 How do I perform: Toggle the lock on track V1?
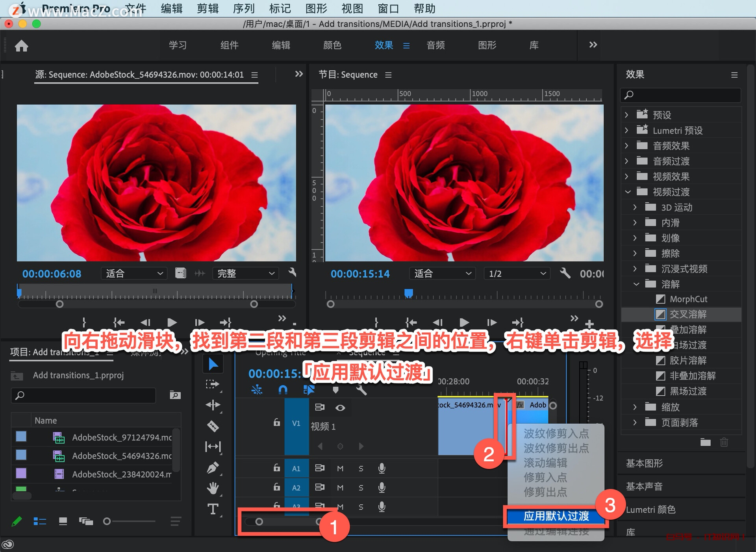pos(277,423)
